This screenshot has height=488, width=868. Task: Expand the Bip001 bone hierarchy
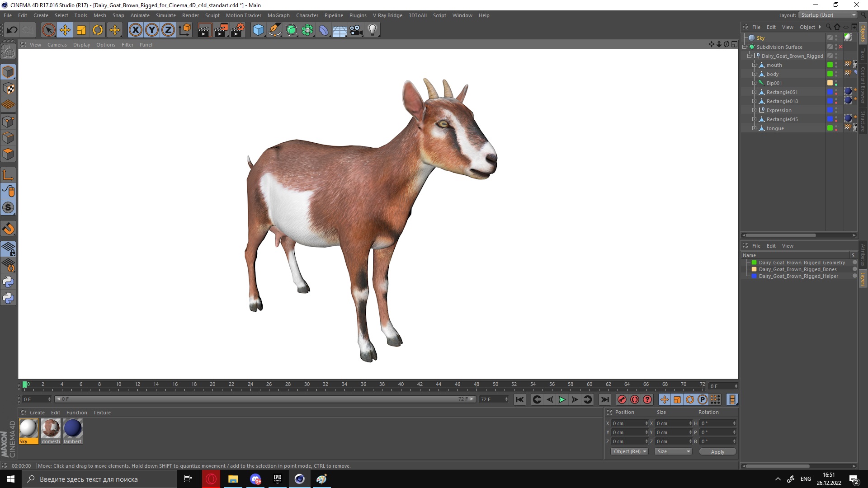tap(754, 83)
